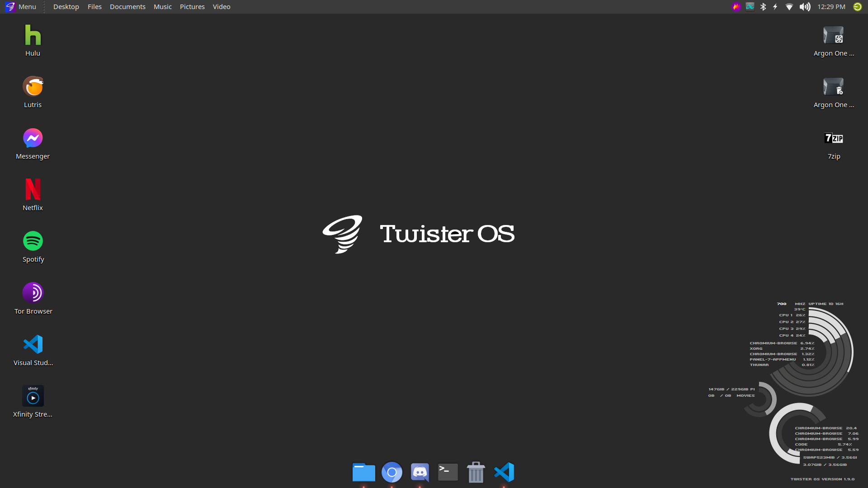Launch Netflix from the desktop
Screen dimensions: 868x488
click(33, 190)
